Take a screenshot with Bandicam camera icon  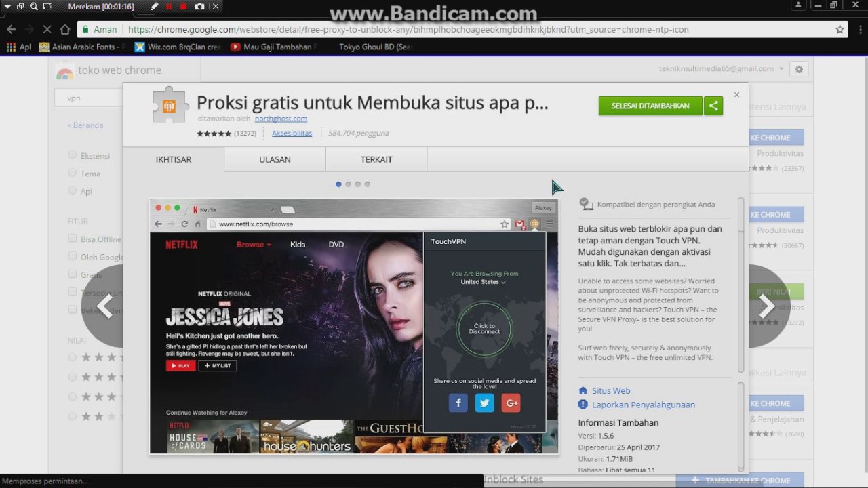click(x=199, y=7)
